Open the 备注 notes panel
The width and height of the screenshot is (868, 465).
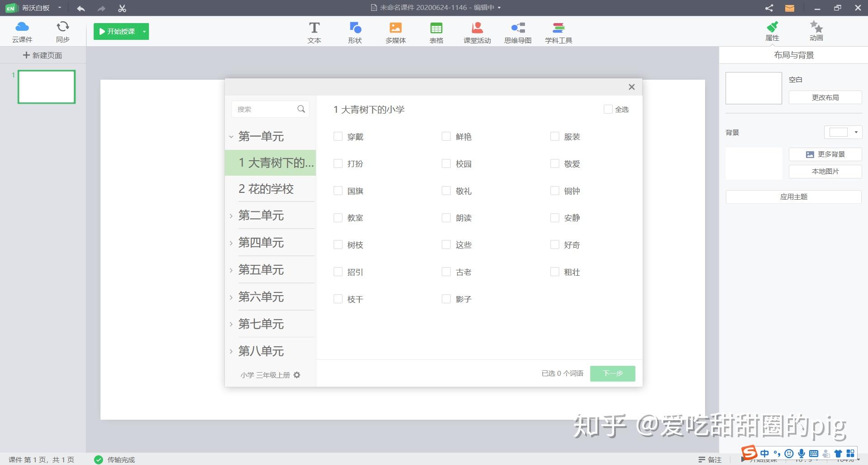pos(710,460)
